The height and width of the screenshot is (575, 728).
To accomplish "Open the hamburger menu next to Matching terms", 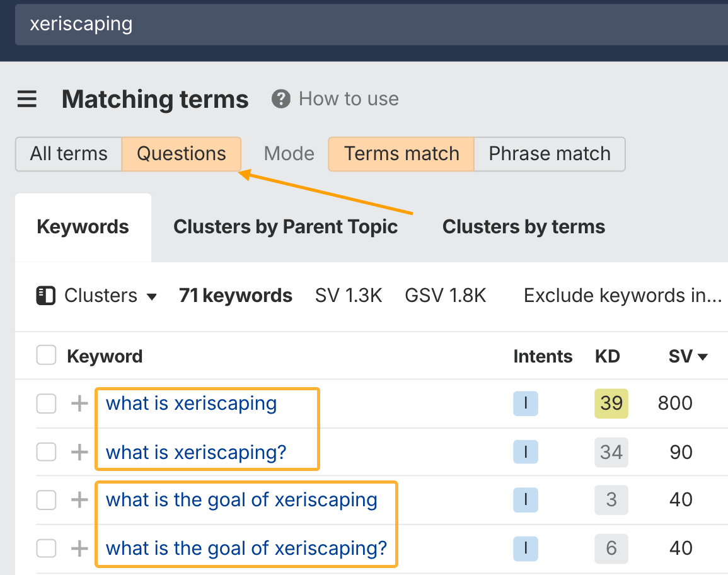I will [26, 99].
